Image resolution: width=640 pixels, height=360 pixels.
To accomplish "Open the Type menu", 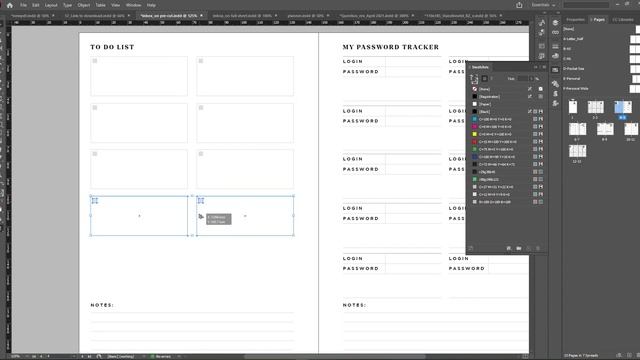I will (x=67, y=5).
